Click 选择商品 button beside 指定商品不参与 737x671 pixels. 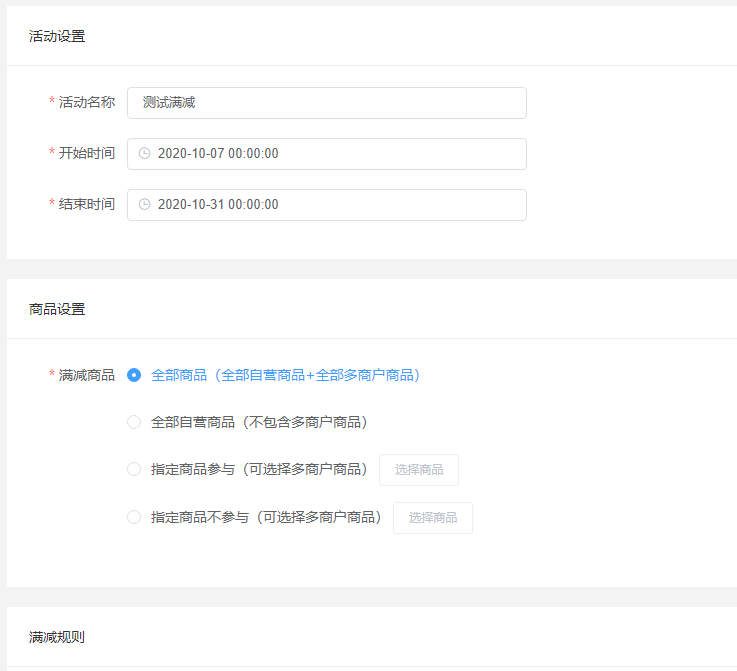[433, 518]
